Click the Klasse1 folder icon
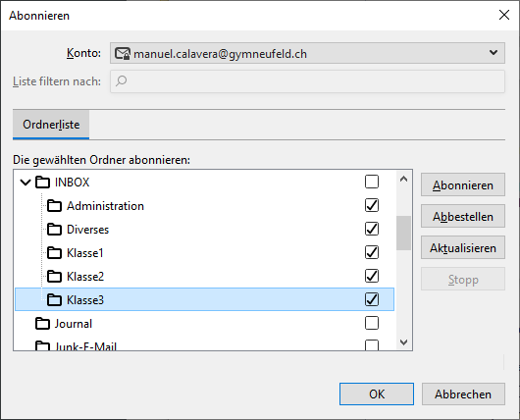This screenshot has height=420, width=520. pyautogui.click(x=54, y=253)
